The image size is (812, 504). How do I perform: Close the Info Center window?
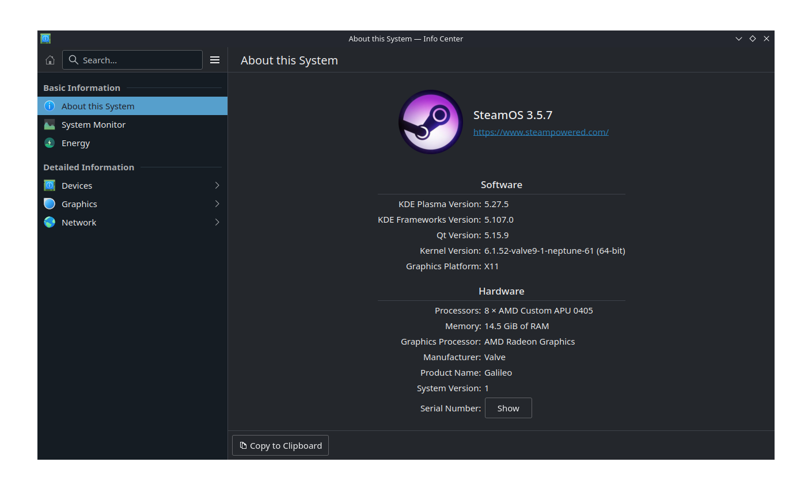(x=767, y=39)
